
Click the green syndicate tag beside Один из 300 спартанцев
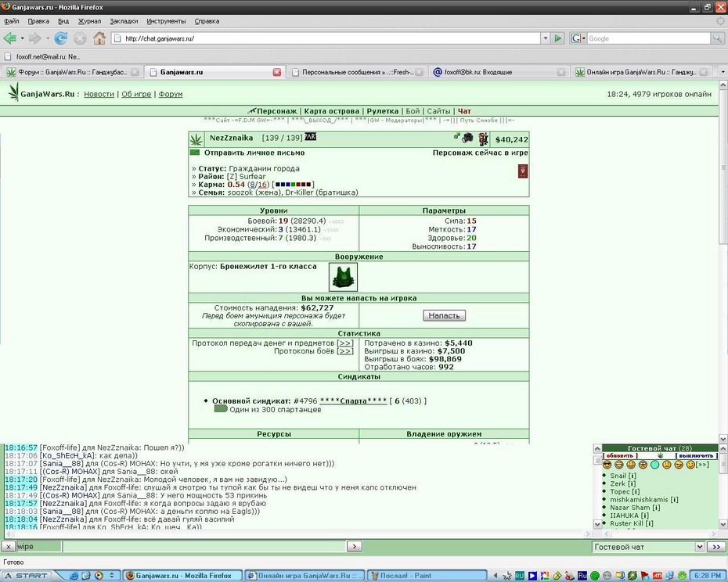[221, 409]
